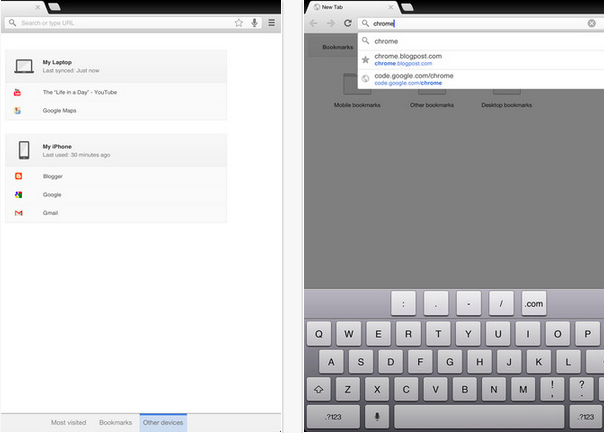This screenshot has height=433, width=604.
Task: Tap the Z key
Action: pyautogui.click(x=347, y=389)
